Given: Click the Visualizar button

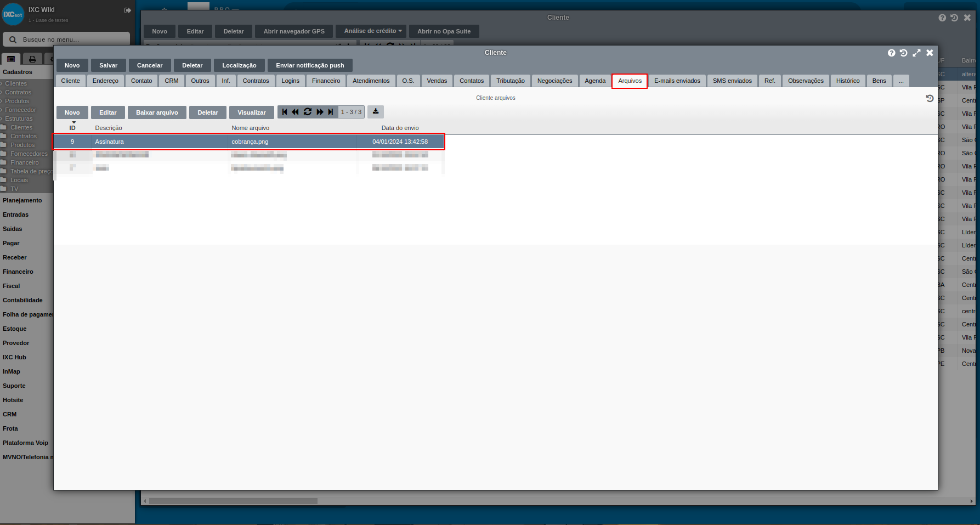Looking at the screenshot, I should coord(252,112).
